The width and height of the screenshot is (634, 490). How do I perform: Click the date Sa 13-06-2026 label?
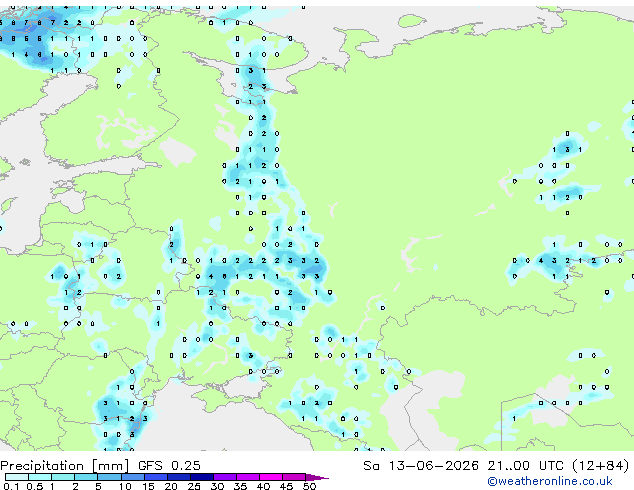(421, 466)
